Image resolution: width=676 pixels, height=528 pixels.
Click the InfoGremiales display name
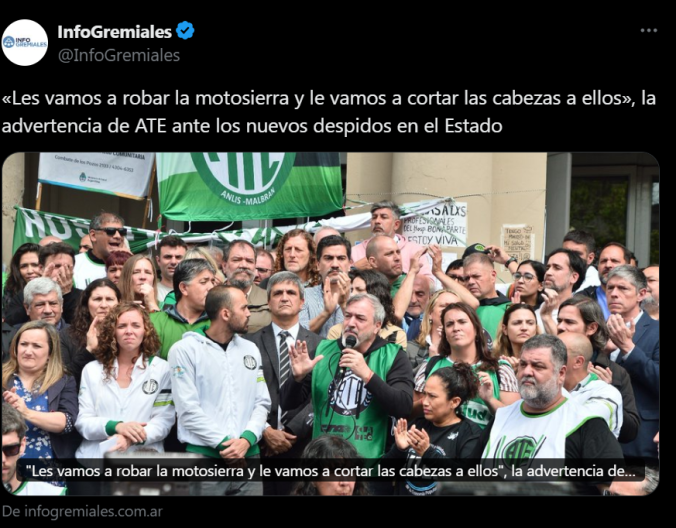[x=115, y=31]
